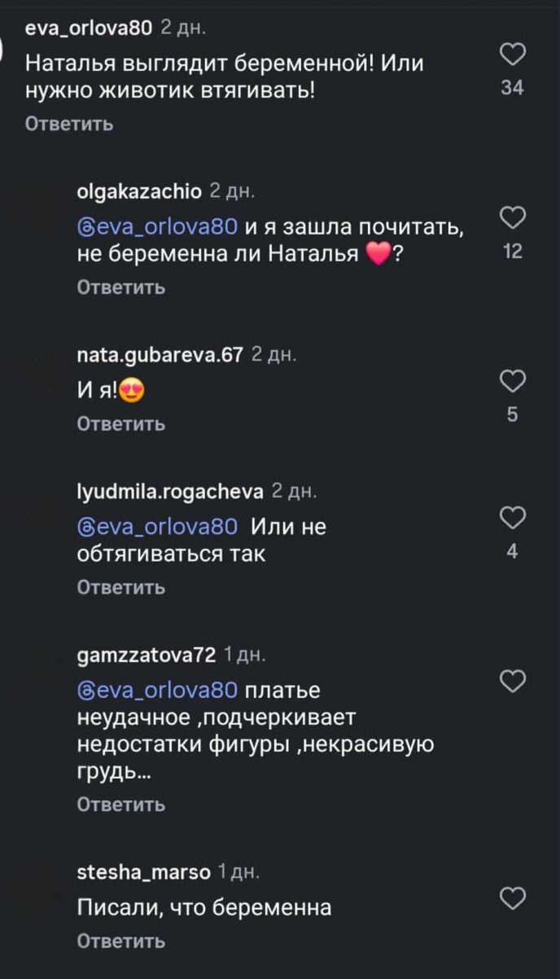Tap heart on nata.gubareva.67's comment
The width and height of the screenshot is (560, 979).
(x=512, y=381)
